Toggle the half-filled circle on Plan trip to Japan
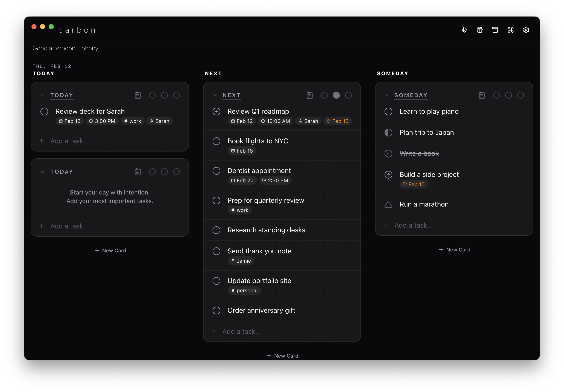 point(388,132)
